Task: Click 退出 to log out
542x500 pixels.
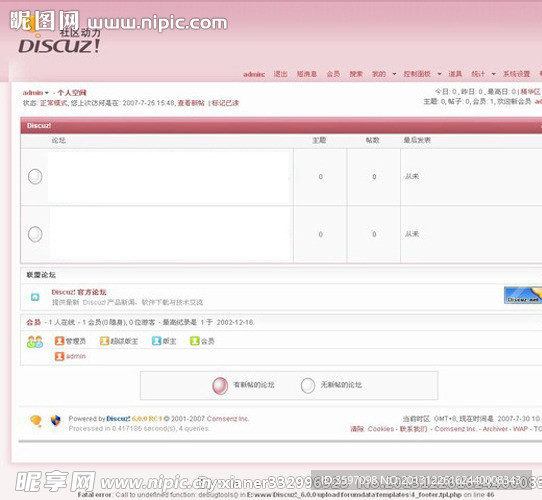Action: (280, 74)
